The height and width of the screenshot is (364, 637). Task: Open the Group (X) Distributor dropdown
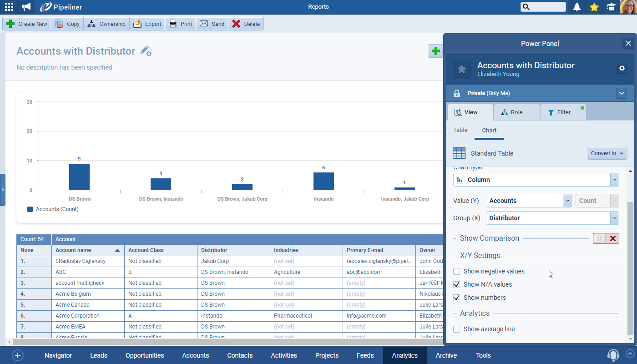pyautogui.click(x=552, y=218)
